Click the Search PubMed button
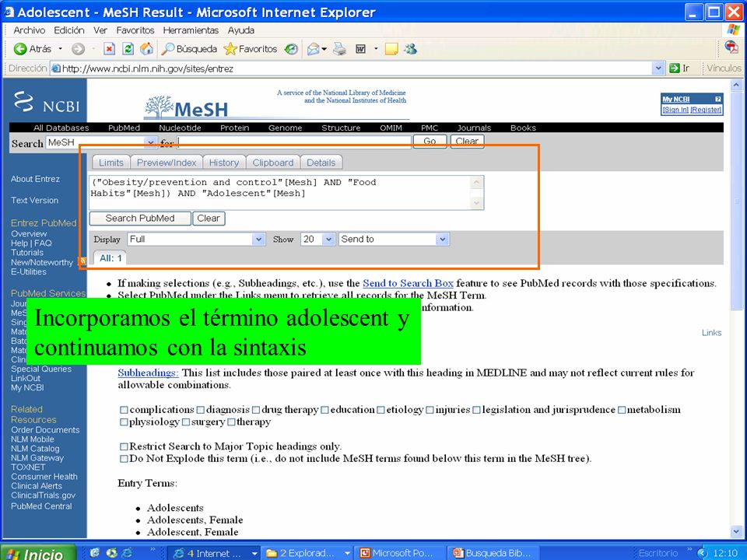Image resolution: width=747 pixels, height=560 pixels. 140,219
